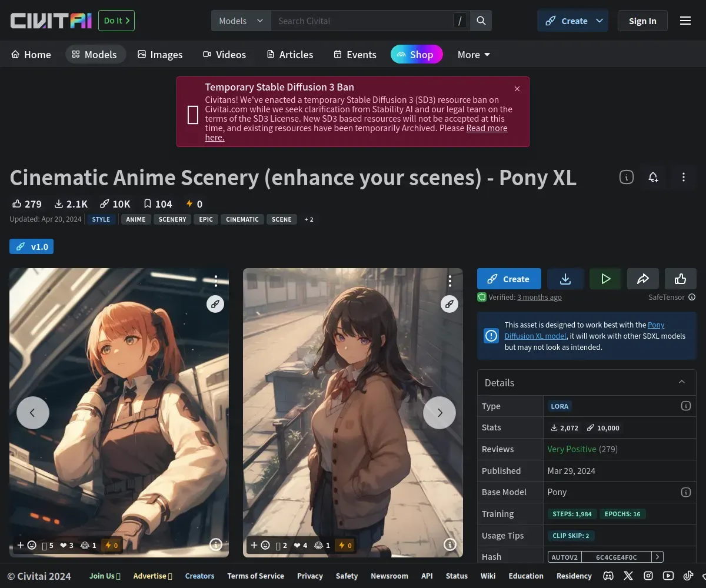
Task: Open the Creators footer link
Action: point(199,576)
